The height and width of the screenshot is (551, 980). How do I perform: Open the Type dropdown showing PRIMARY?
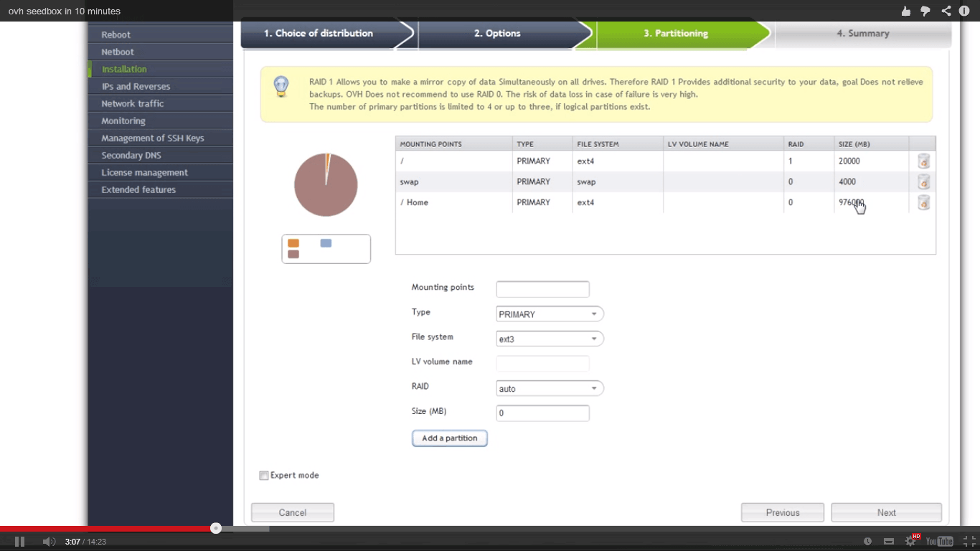pos(550,314)
